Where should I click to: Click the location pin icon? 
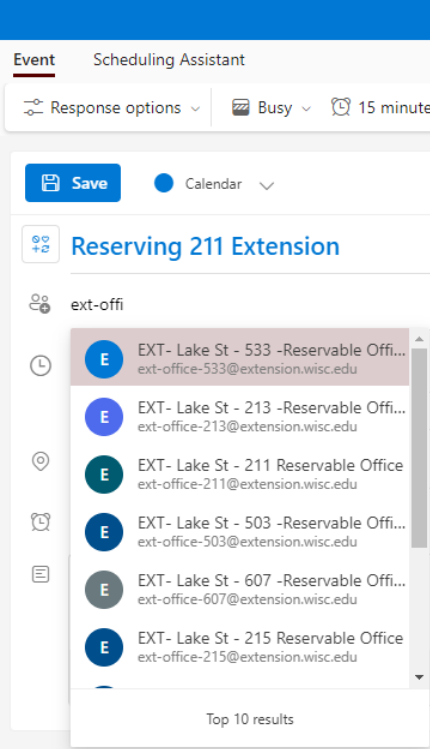pos(41,461)
